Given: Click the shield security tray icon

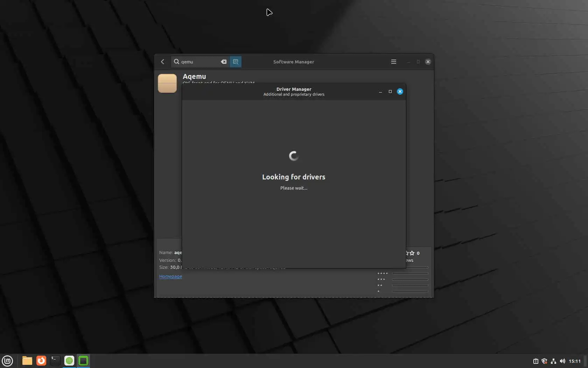Looking at the screenshot, I should click(x=544, y=361).
